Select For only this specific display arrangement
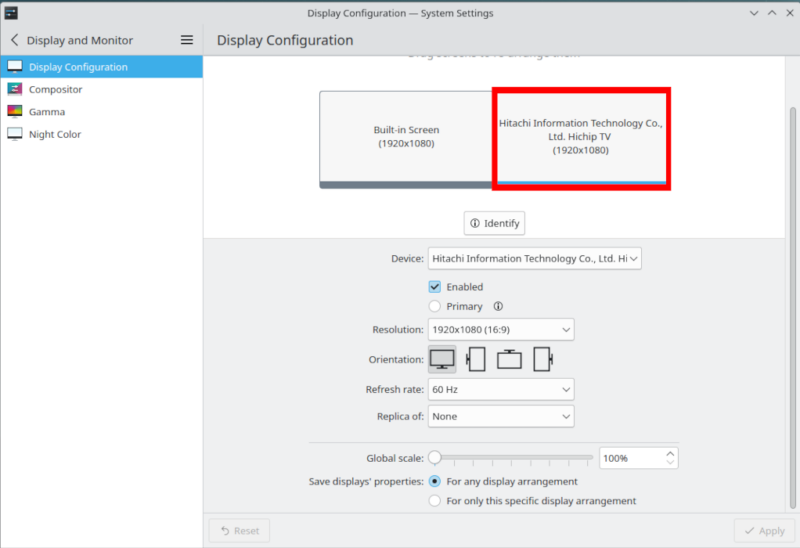This screenshot has width=800, height=548. tap(435, 501)
